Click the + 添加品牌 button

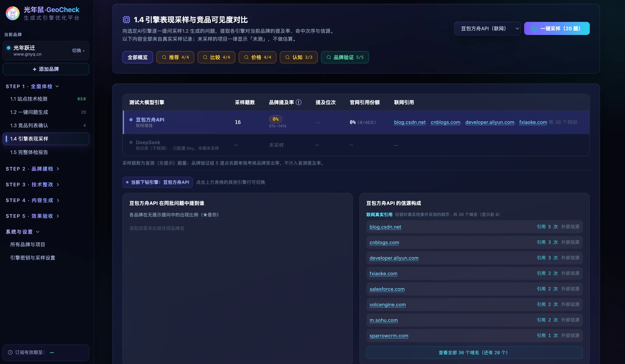coord(46,69)
